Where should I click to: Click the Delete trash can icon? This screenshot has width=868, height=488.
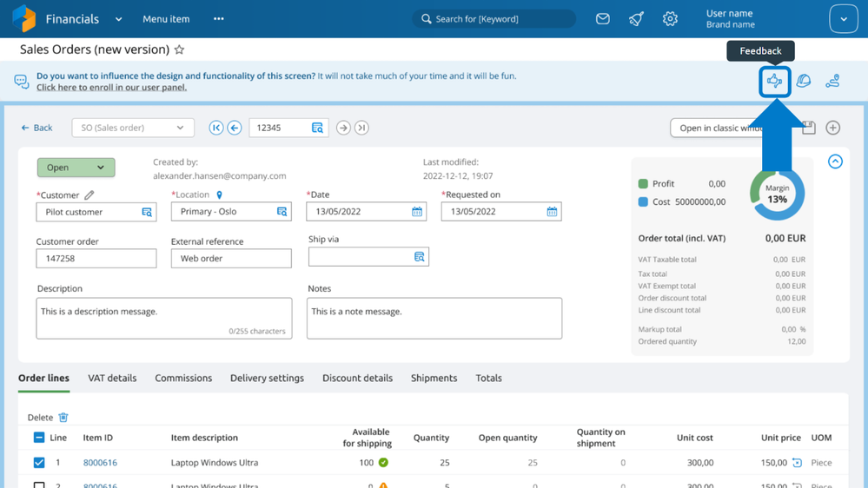[x=63, y=417]
